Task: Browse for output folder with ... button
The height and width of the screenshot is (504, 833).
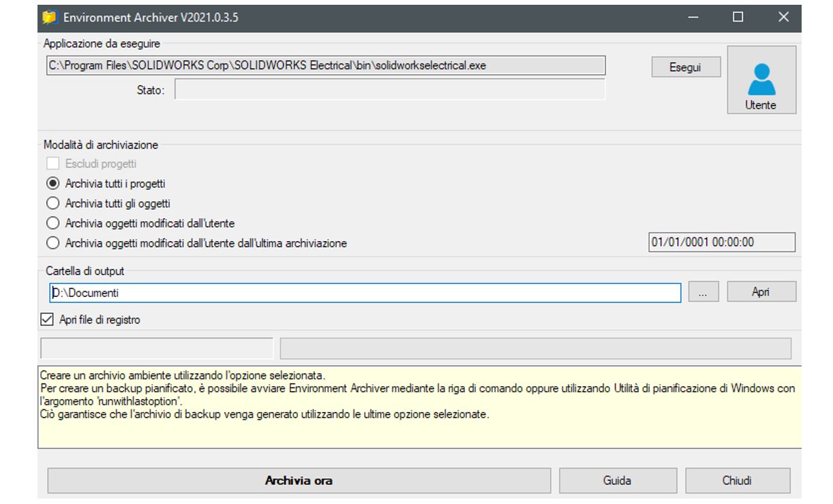Action: 705,292
